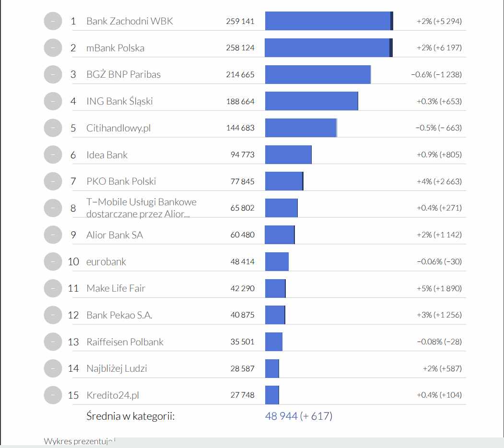Screen dimensions: 504x448
Task: Open the Bank Pekao S.A. entry
Action: [119, 315]
